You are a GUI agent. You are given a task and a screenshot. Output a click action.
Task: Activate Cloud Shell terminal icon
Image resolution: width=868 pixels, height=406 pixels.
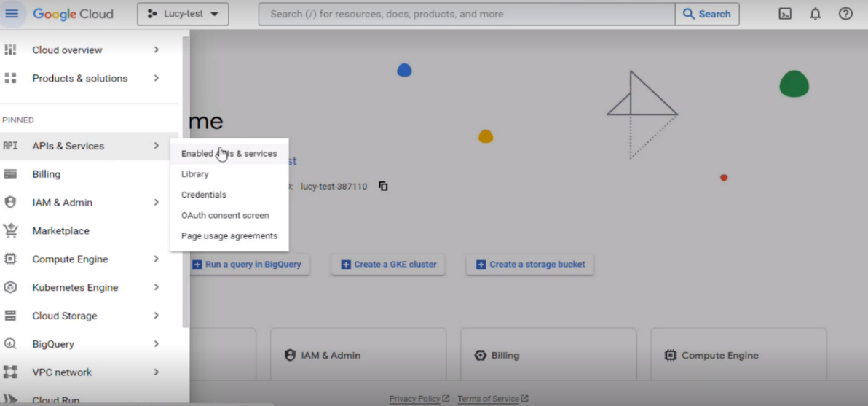coord(785,14)
